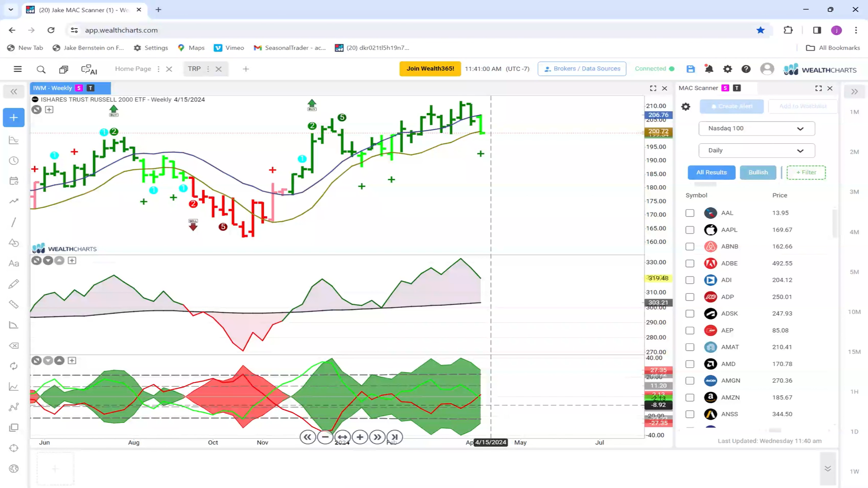Screen dimensions: 868x488
Task: Collapse the left sidebar with double chevron
Action: click(14, 92)
